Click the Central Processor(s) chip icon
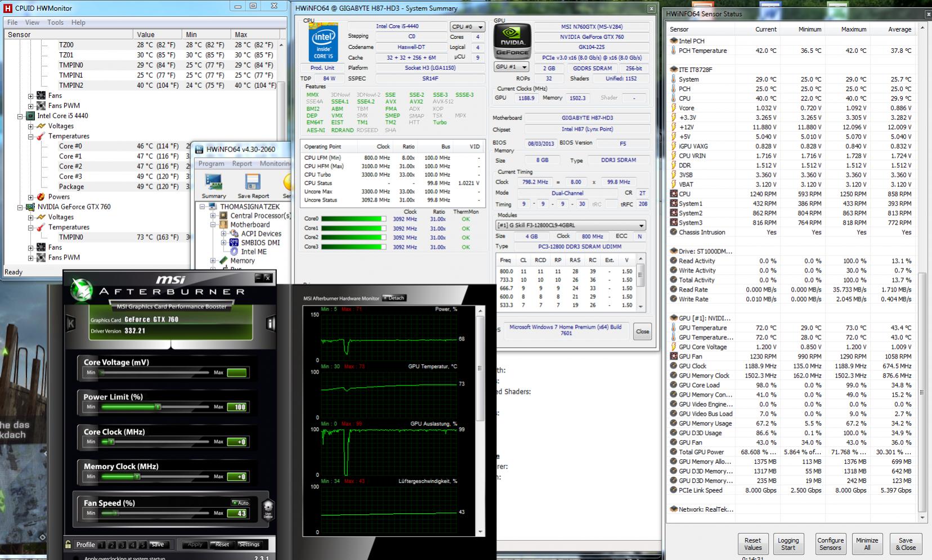The image size is (932, 560). tap(223, 216)
